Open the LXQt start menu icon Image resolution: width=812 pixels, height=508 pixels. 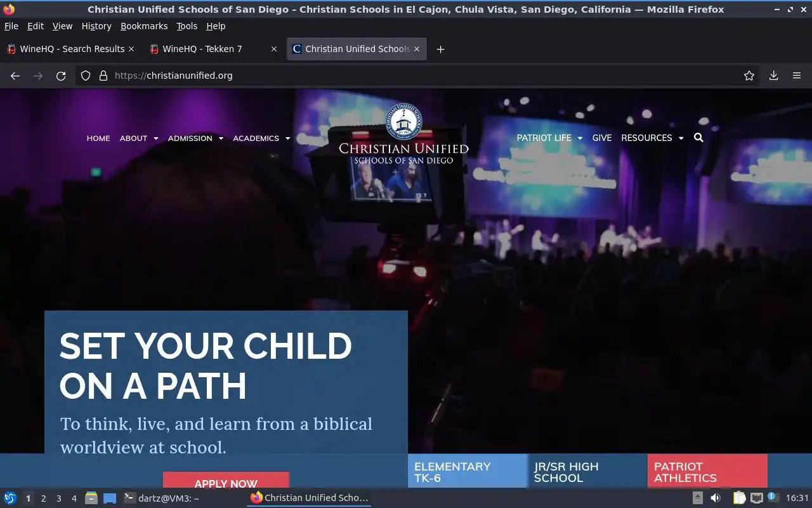[x=10, y=498]
